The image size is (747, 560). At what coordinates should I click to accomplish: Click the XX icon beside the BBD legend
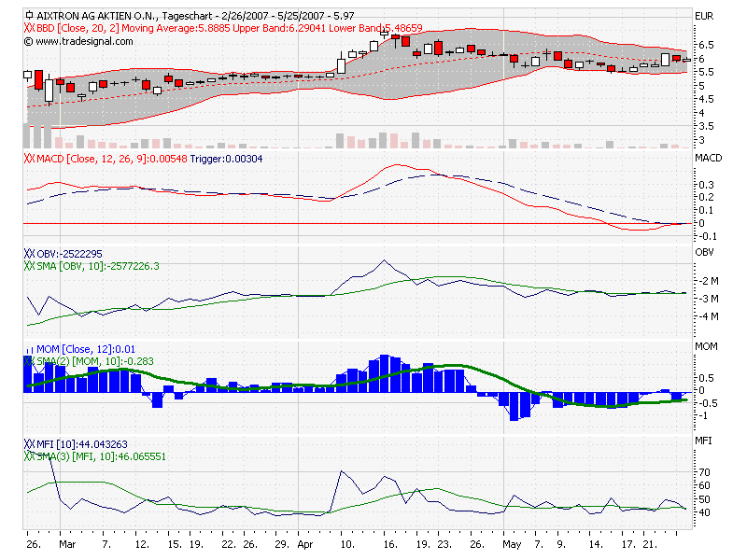27,27
